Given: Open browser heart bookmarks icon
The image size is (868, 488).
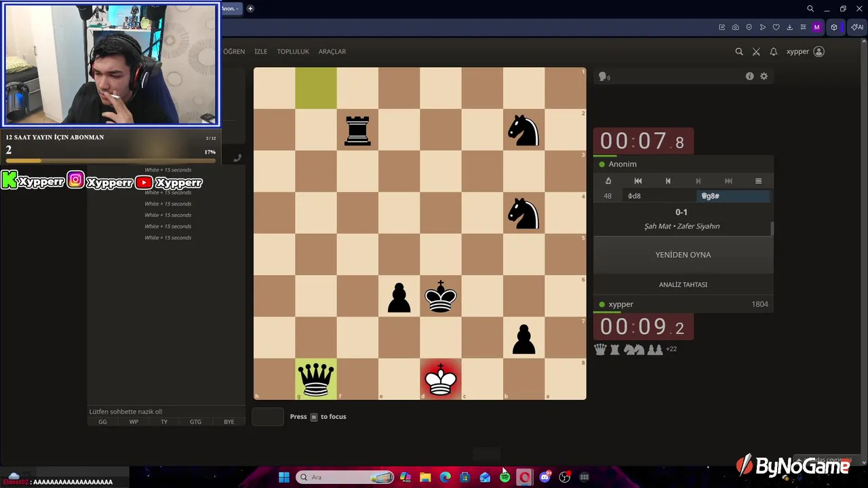Looking at the screenshot, I should coord(776,27).
